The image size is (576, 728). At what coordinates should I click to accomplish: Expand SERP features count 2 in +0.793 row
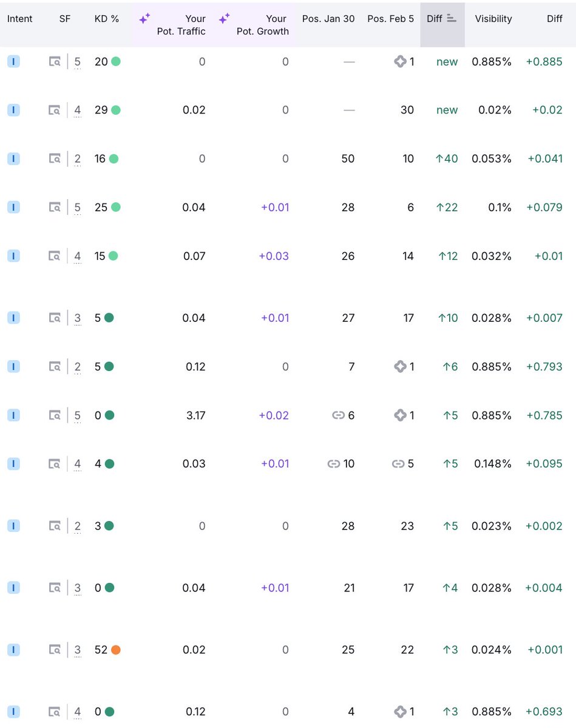(x=78, y=367)
